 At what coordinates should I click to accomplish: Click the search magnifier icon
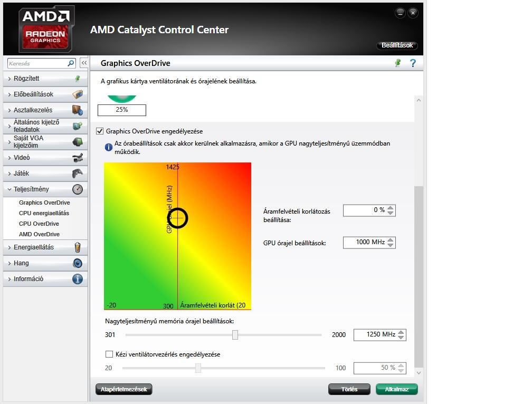click(71, 63)
